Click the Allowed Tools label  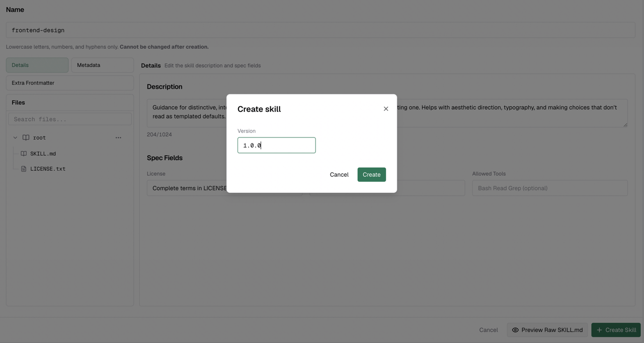[489, 174]
